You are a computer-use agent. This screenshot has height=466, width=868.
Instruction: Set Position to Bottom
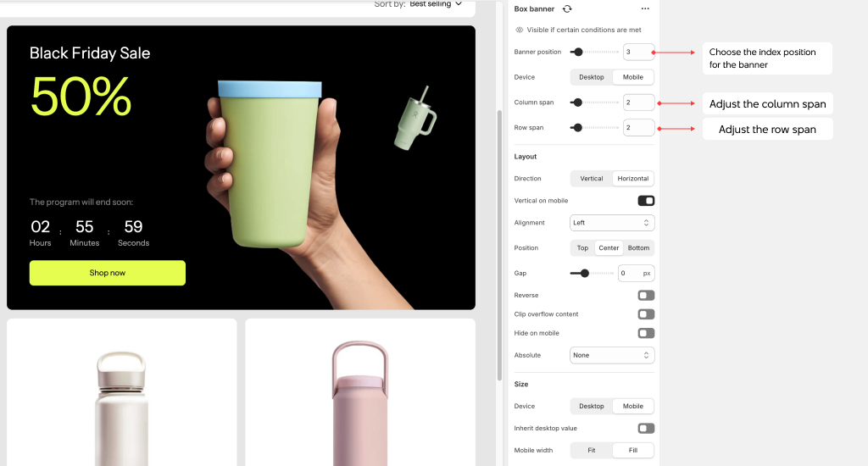[638, 248]
